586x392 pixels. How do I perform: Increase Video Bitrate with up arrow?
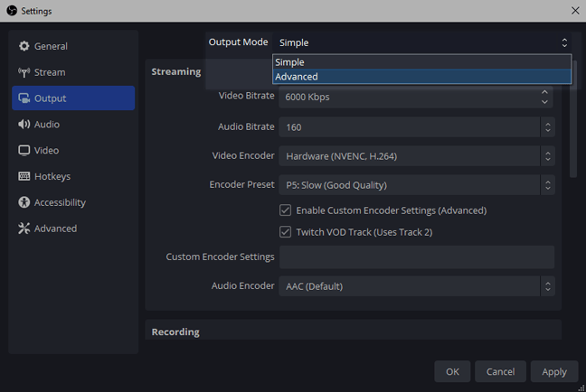click(545, 91)
